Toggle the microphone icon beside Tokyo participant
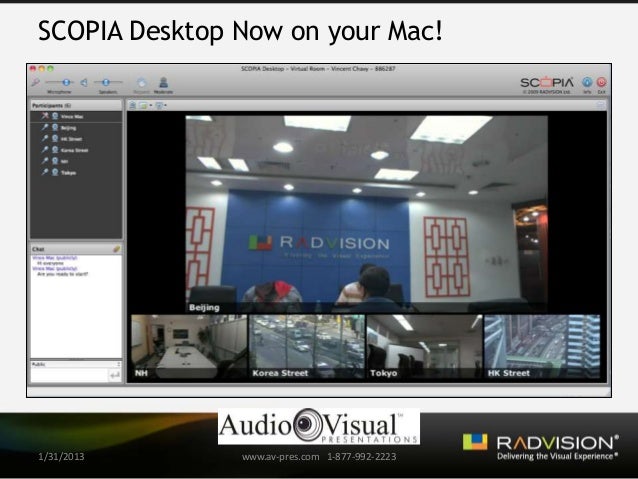This screenshot has width=638, height=479. pos(45,172)
